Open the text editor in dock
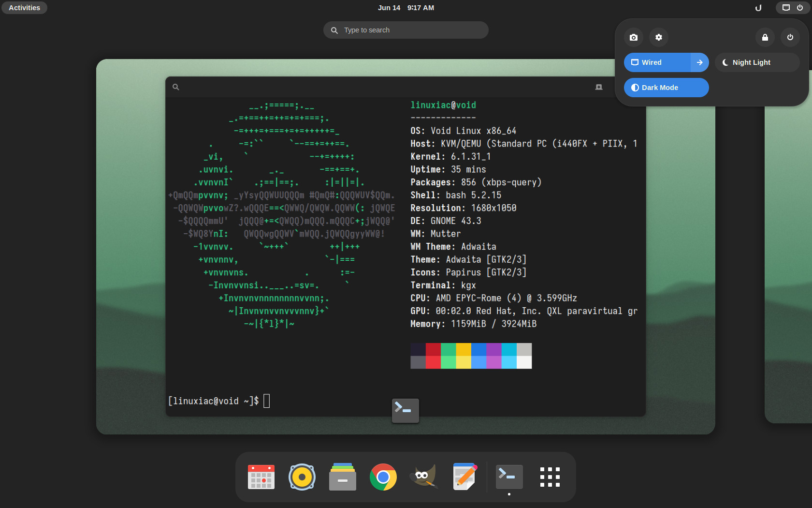 464,477
